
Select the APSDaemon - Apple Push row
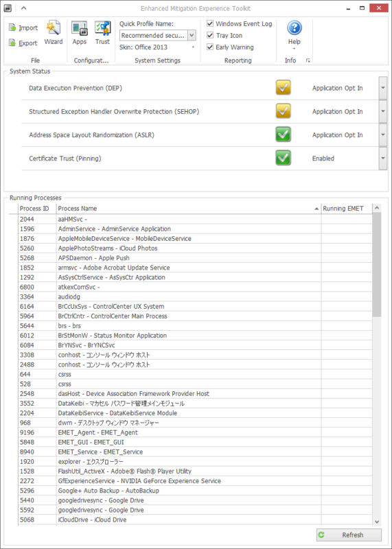click(196, 258)
